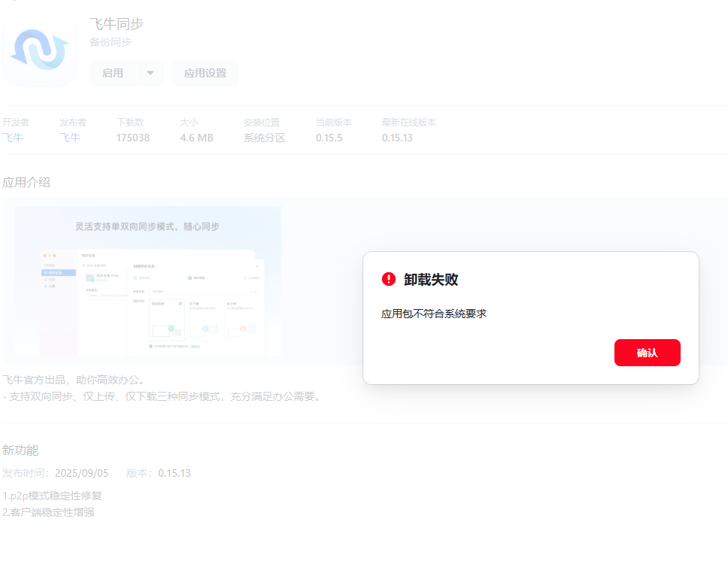Click the 卸载失败 dialog title
This screenshot has height=564, width=728.
[431, 280]
